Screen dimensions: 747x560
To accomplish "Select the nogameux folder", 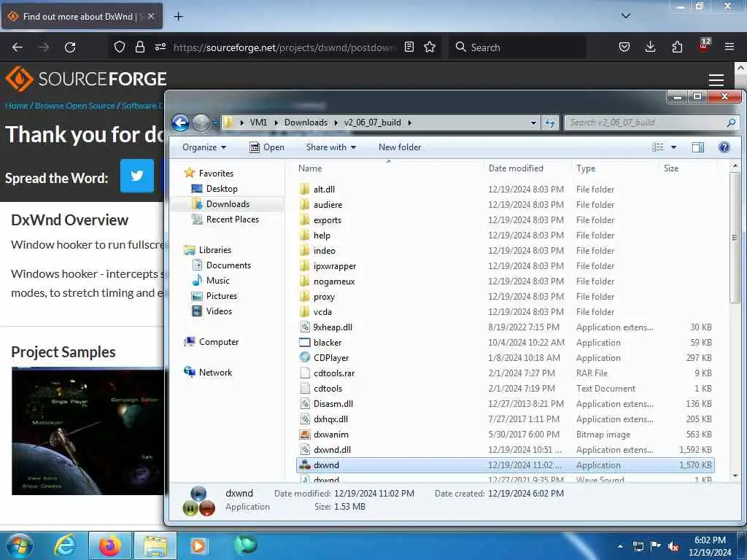I will pyautogui.click(x=505, y=281).
